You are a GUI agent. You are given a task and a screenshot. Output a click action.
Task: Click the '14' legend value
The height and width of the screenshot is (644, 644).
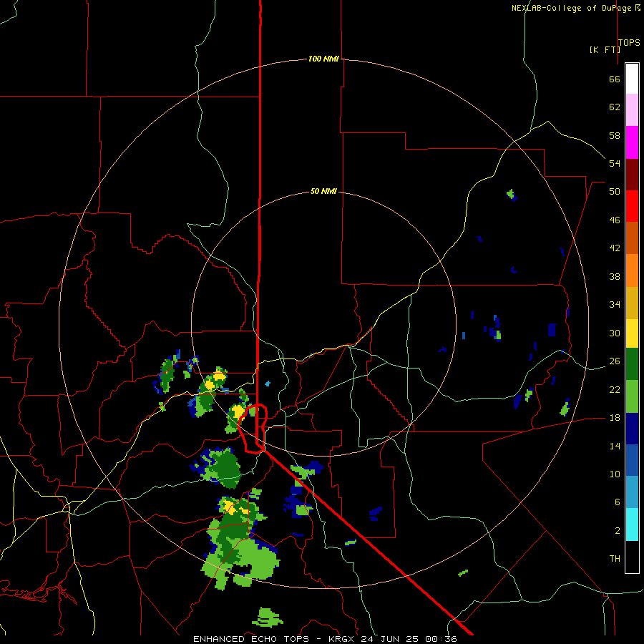(615, 446)
